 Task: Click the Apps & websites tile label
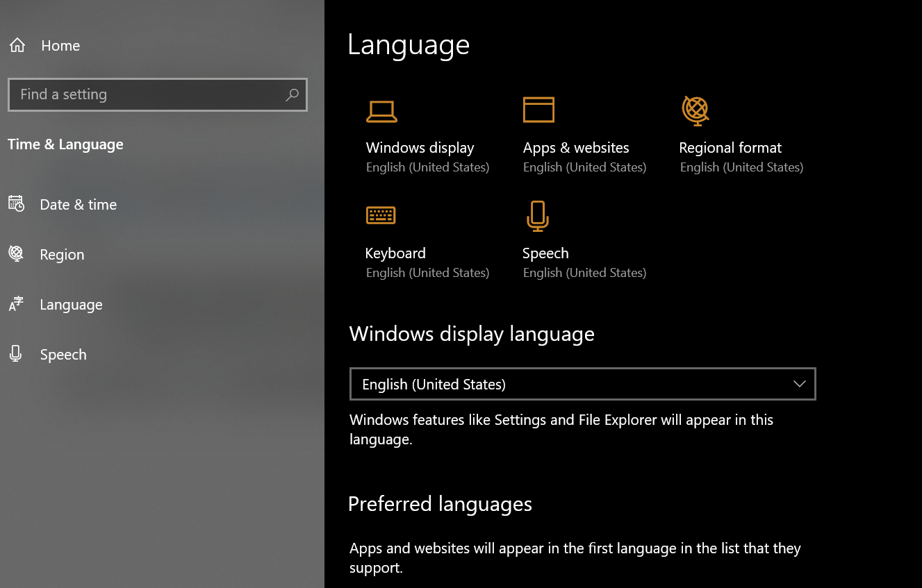pos(576,148)
